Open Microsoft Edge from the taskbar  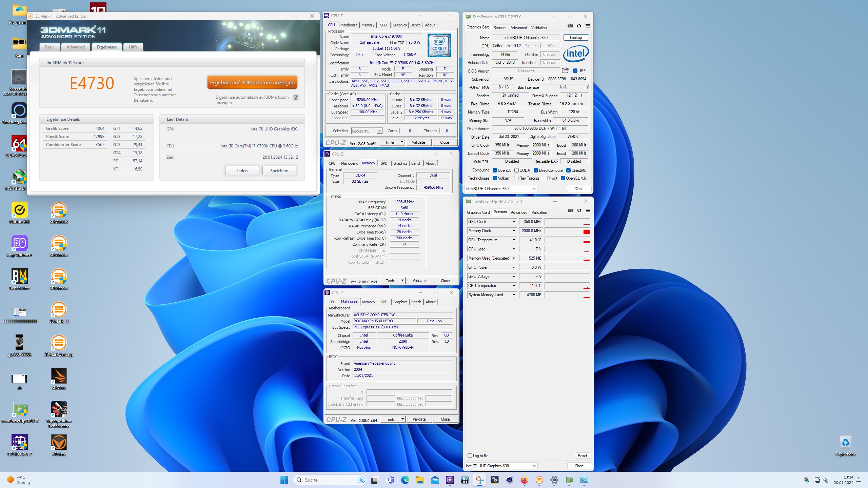tap(405, 480)
